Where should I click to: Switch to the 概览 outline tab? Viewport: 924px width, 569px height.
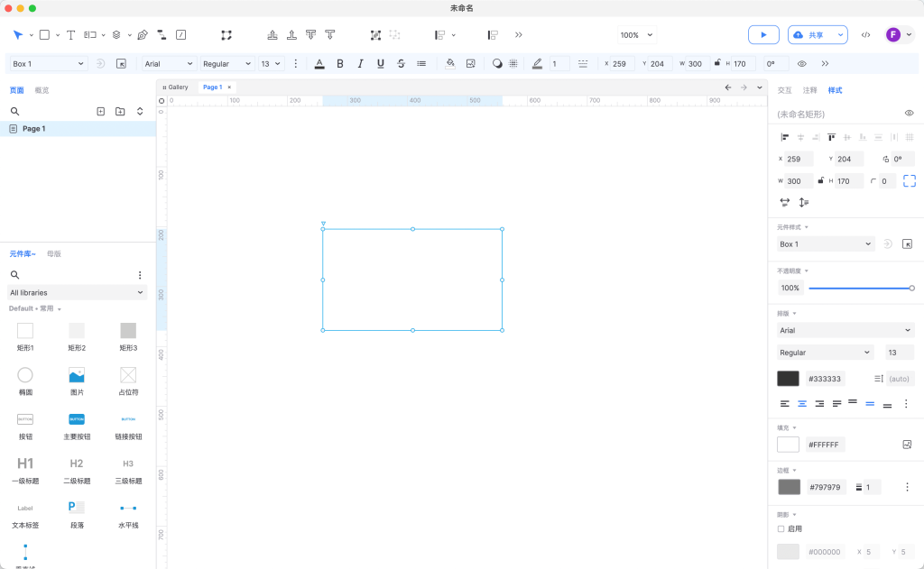[42, 90]
